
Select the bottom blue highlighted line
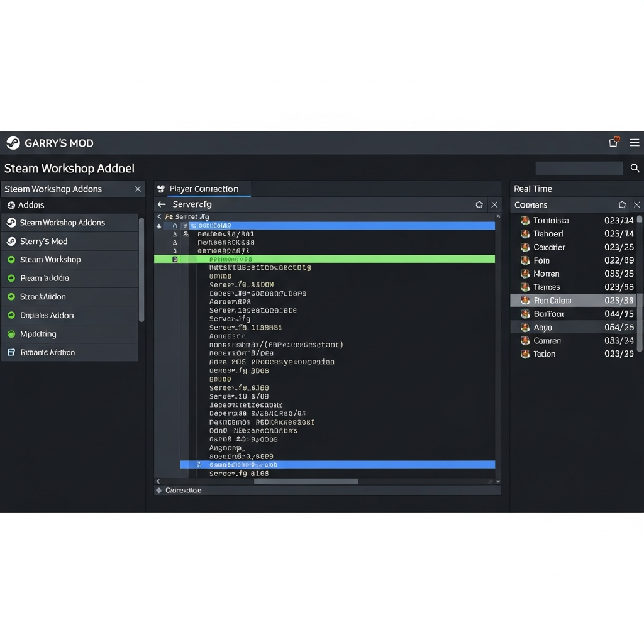[338, 465]
